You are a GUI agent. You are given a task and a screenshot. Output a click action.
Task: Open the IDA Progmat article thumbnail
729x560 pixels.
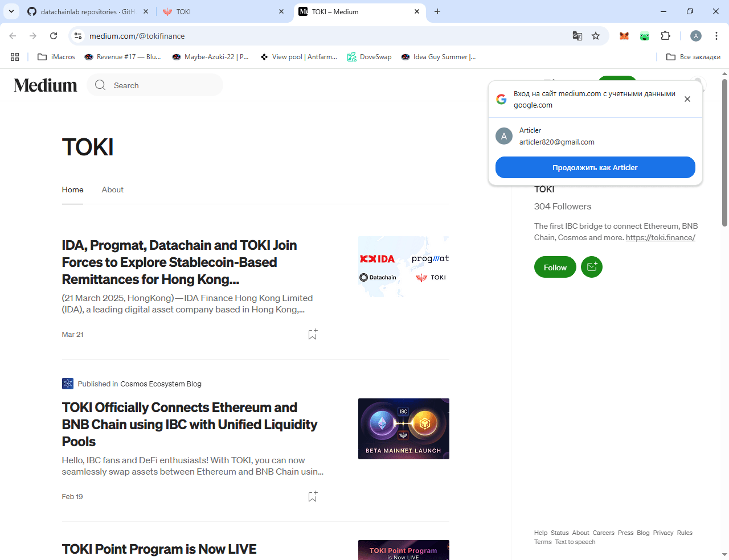click(404, 266)
